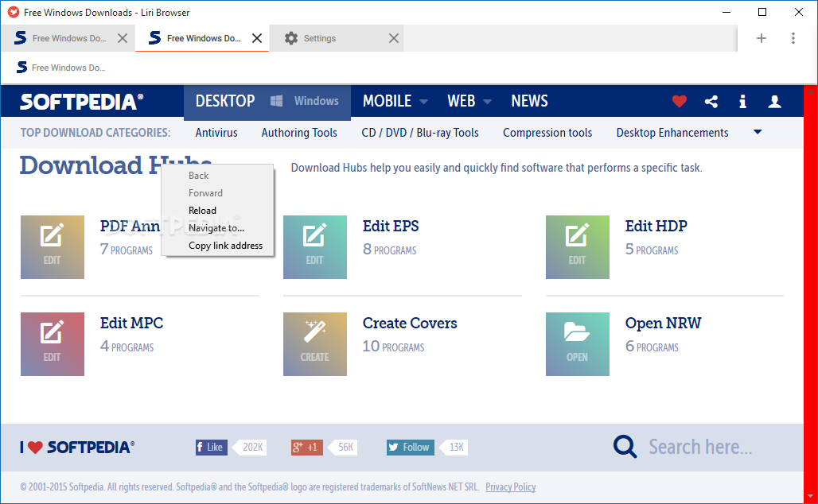818x504 pixels.
Task: Open a new tab with plus icon
Action: pos(762,38)
